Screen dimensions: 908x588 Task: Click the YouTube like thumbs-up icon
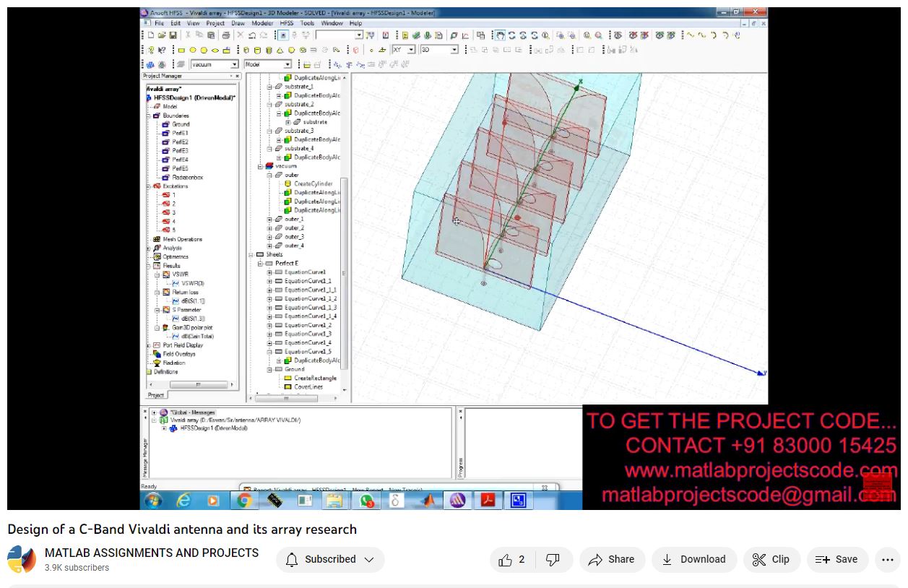point(506,560)
